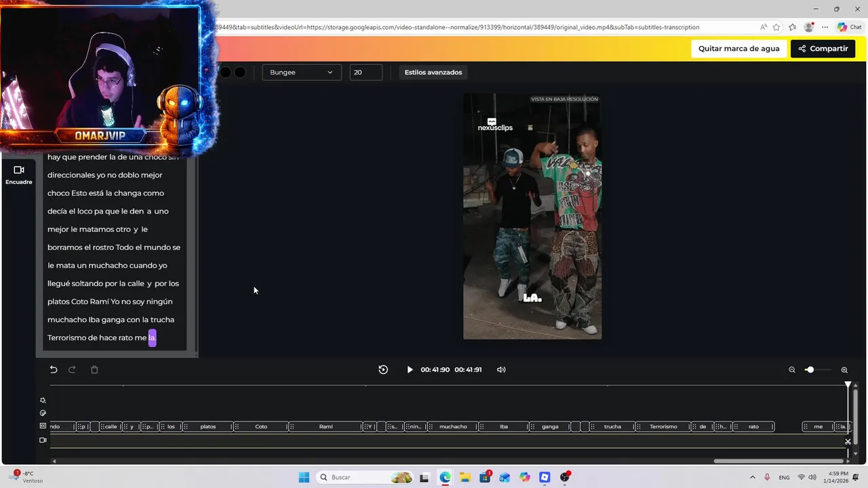Click the word 'direccionales' in transcript
868x488 pixels.
click(x=71, y=176)
